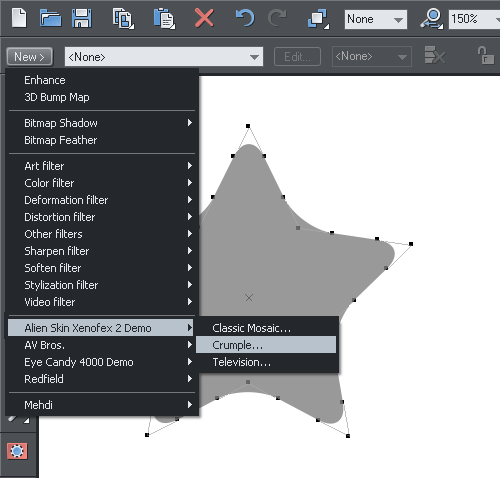This screenshot has width=500, height=478.
Task: Open file with the folder icon
Action: tap(50, 18)
